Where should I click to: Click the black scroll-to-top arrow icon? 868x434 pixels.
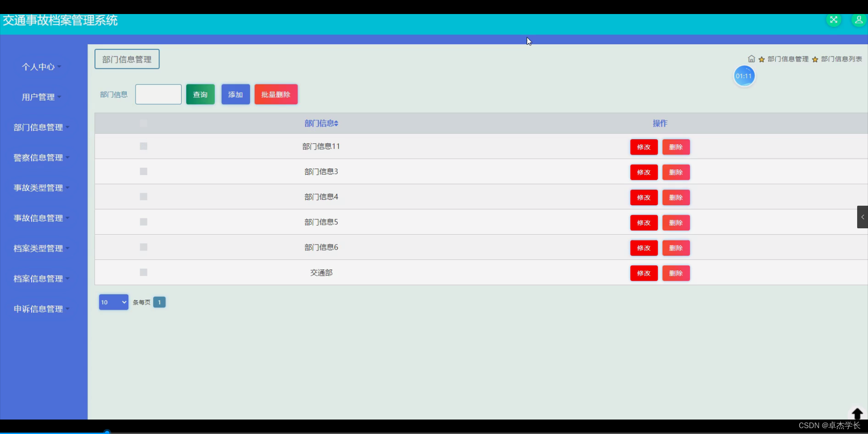coord(857,413)
